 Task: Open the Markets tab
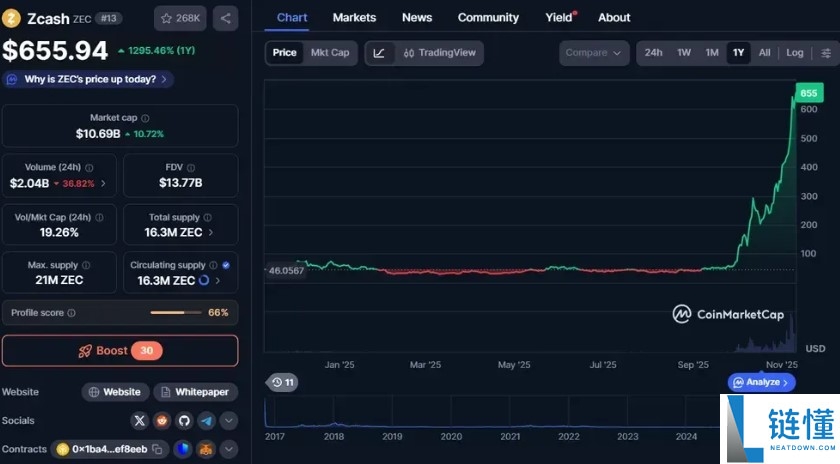[354, 18]
